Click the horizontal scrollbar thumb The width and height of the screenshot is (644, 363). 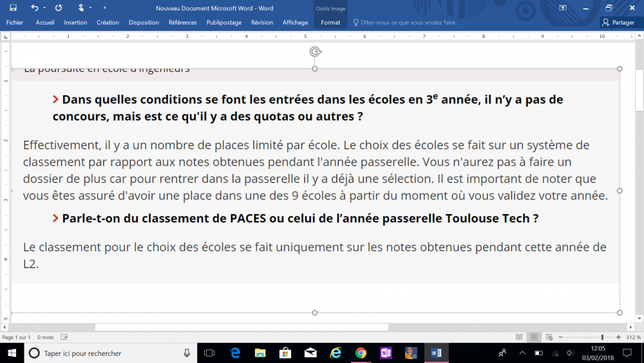242,328
